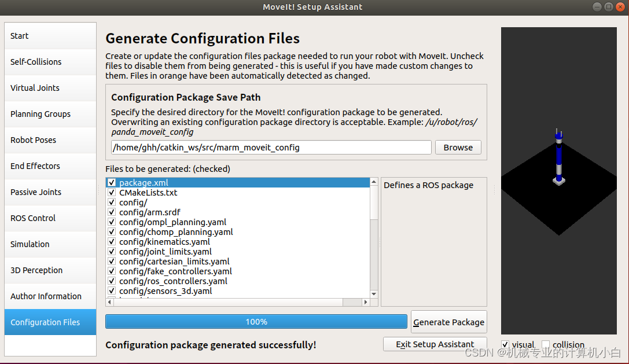Click Browse to choose save directory
Viewport: 629px width, 364px height.
458,147
